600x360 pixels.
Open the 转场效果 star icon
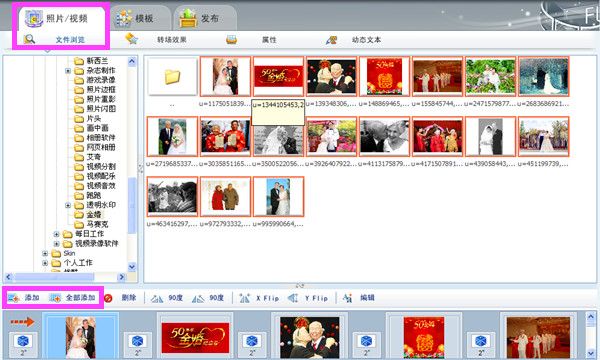pyautogui.click(x=131, y=39)
